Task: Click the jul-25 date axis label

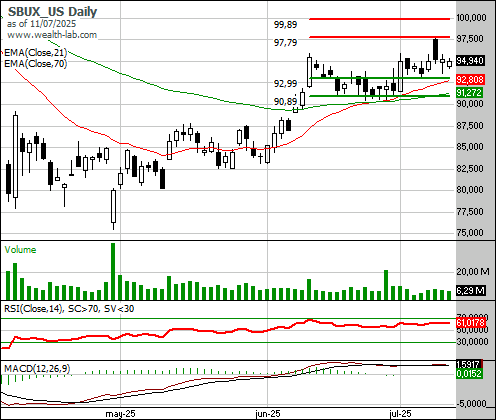Action: coord(400,414)
